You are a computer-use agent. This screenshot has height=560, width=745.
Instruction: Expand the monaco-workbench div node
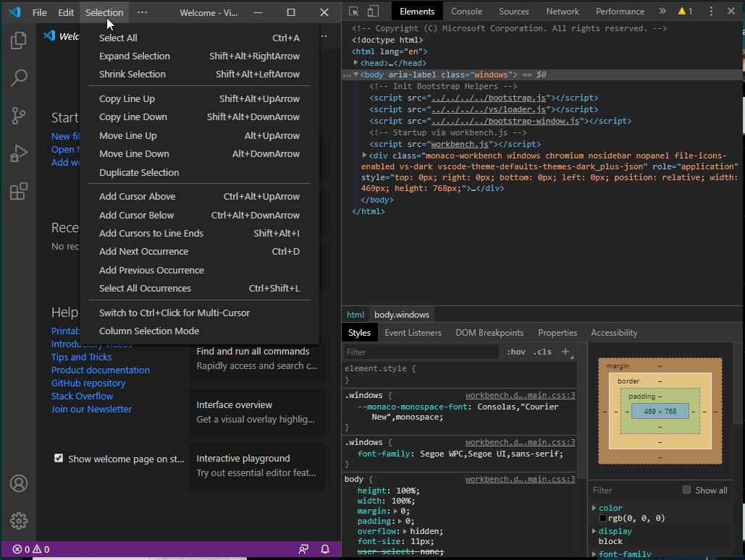click(x=364, y=156)
